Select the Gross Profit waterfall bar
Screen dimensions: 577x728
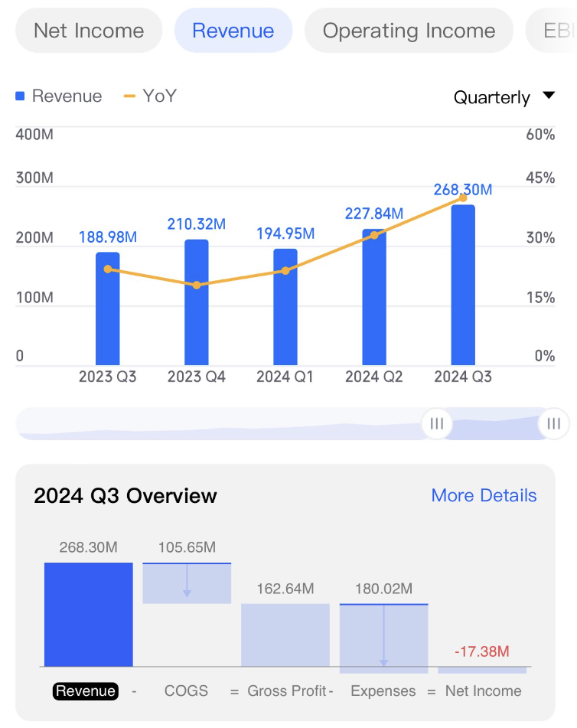[285, 635]
